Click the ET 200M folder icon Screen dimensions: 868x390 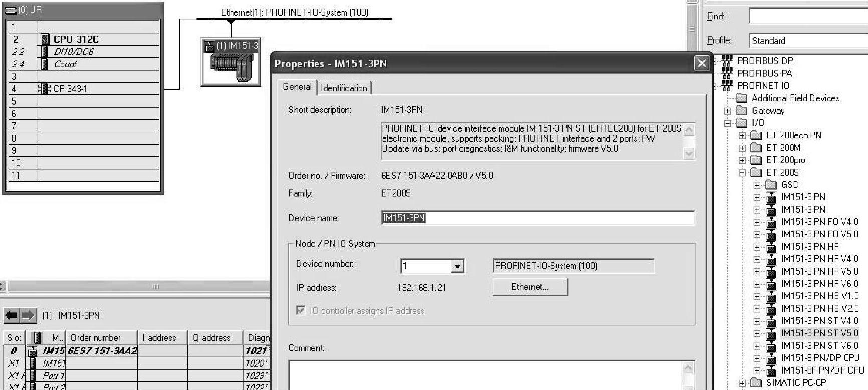(x=756, y=148)
